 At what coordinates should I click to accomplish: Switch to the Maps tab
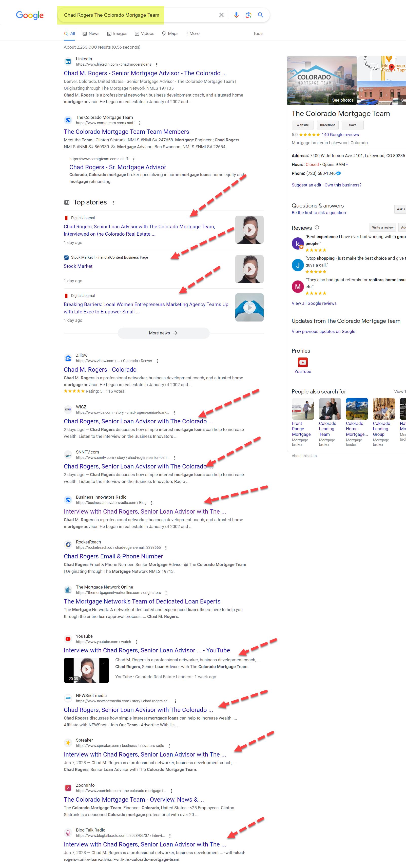coord(170,34)
